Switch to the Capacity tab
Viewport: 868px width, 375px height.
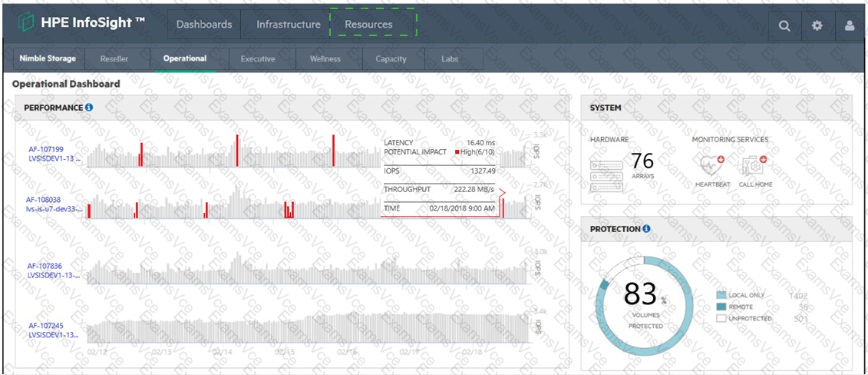click(391, 58)
